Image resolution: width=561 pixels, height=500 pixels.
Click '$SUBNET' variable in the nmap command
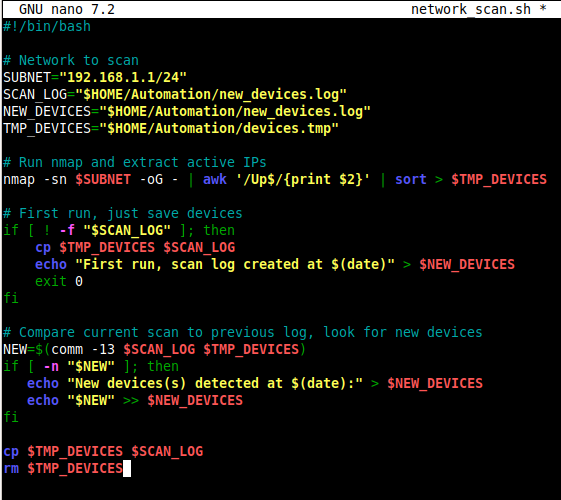pos(103,179)
